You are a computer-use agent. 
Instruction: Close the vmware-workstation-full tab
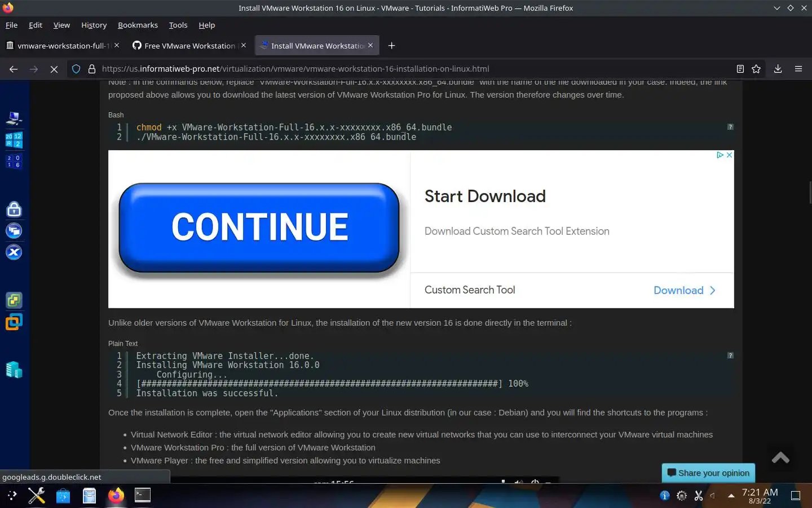[x=117, y=45]
